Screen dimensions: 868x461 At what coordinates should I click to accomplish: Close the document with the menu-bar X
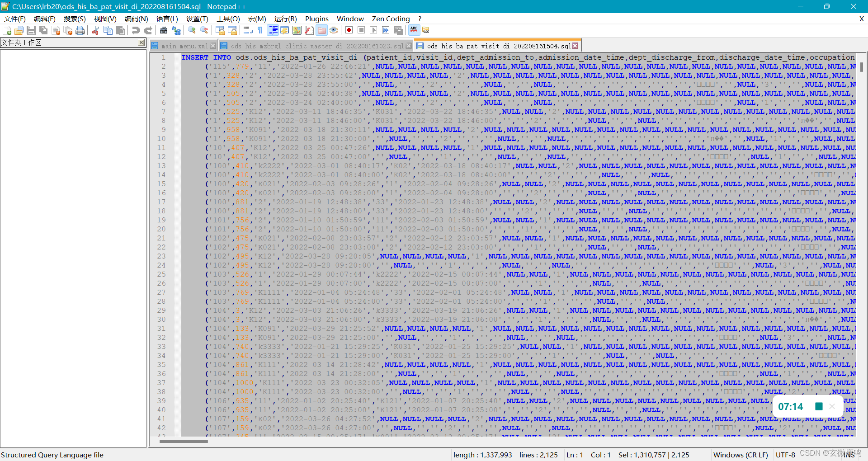coord(862,19)
